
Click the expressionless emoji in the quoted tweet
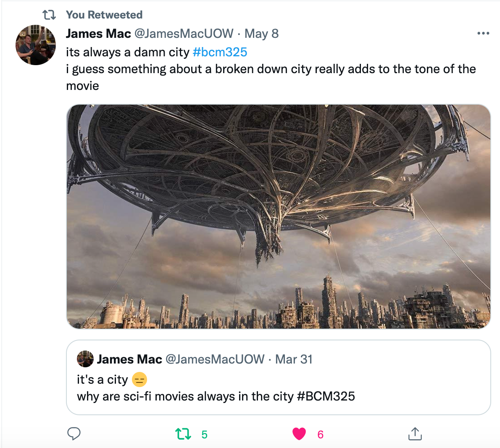click(139, 380)
